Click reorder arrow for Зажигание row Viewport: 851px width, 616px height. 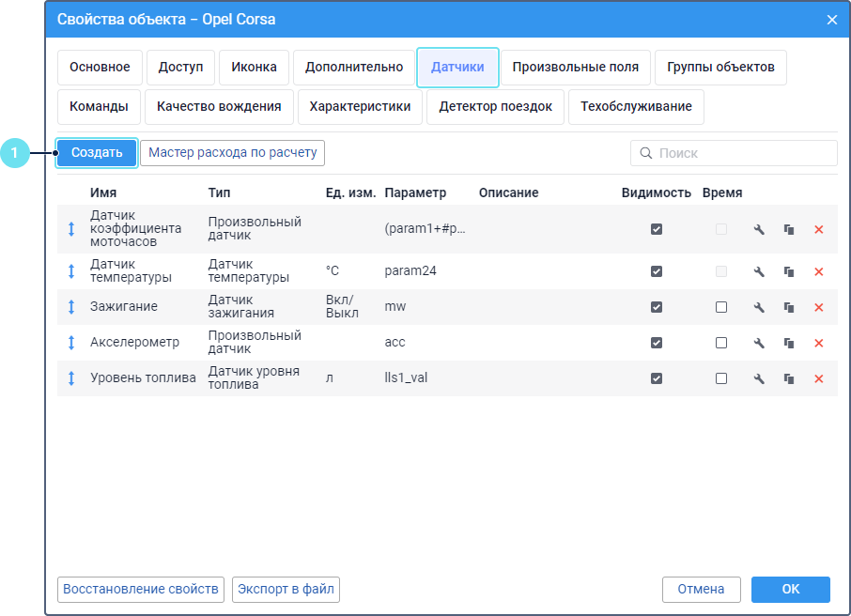click(71, 307)
